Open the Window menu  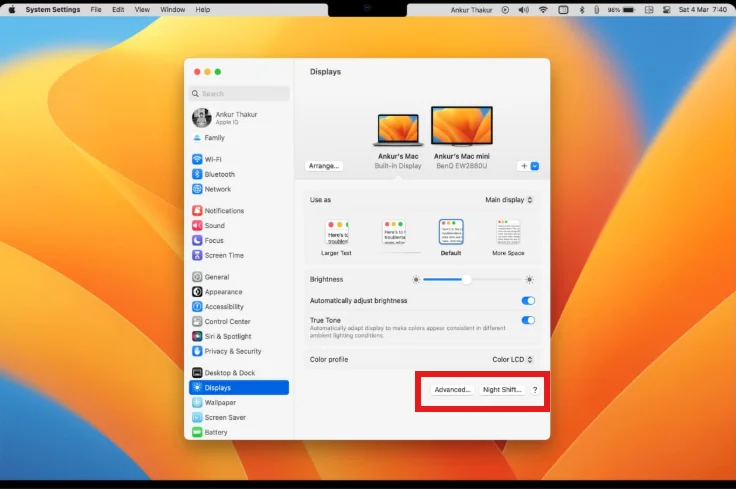click(172, 9)
